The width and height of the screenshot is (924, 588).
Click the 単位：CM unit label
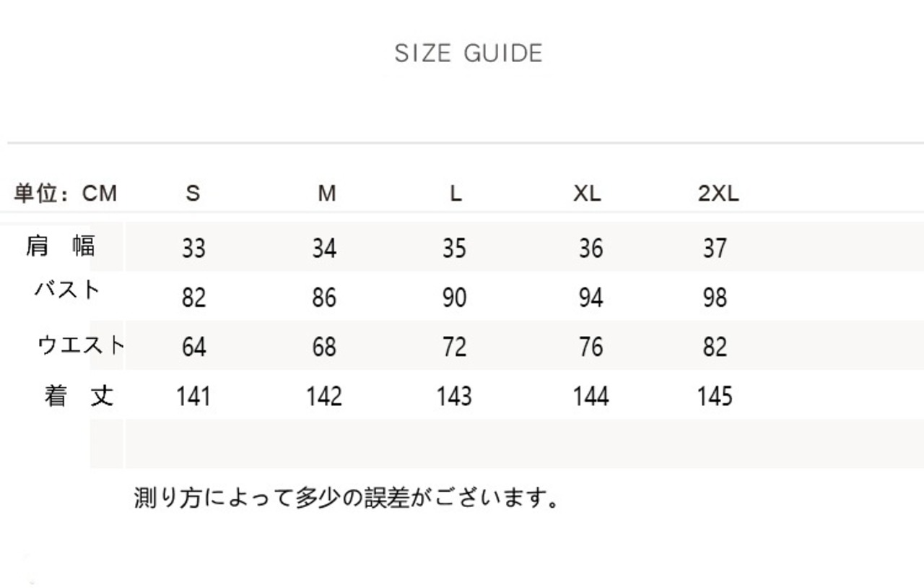click(65, 194)
